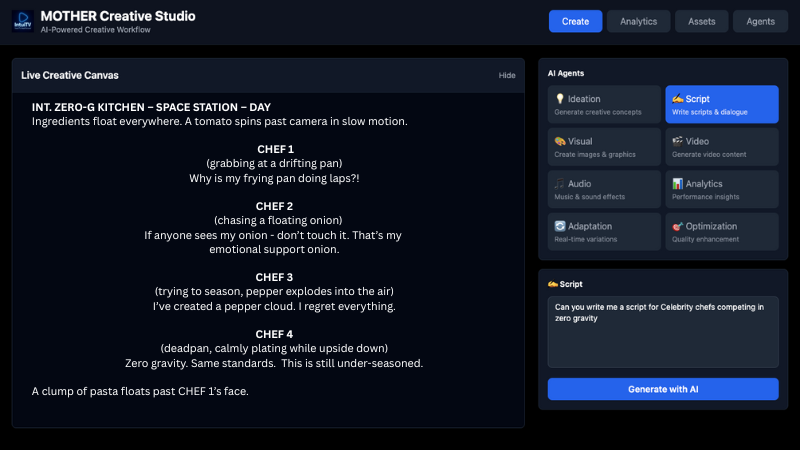Select the Audio agent card
The width and height of the screenshot is (800, 450).
tap(603, 189)
